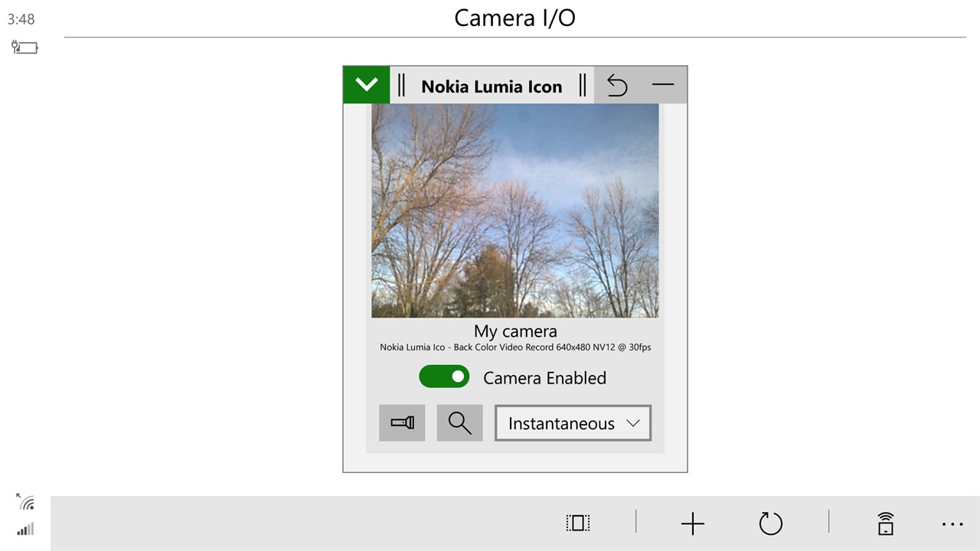Select the layout frame icon in bottom bar
980x551 pixels.
pos(578,523)
